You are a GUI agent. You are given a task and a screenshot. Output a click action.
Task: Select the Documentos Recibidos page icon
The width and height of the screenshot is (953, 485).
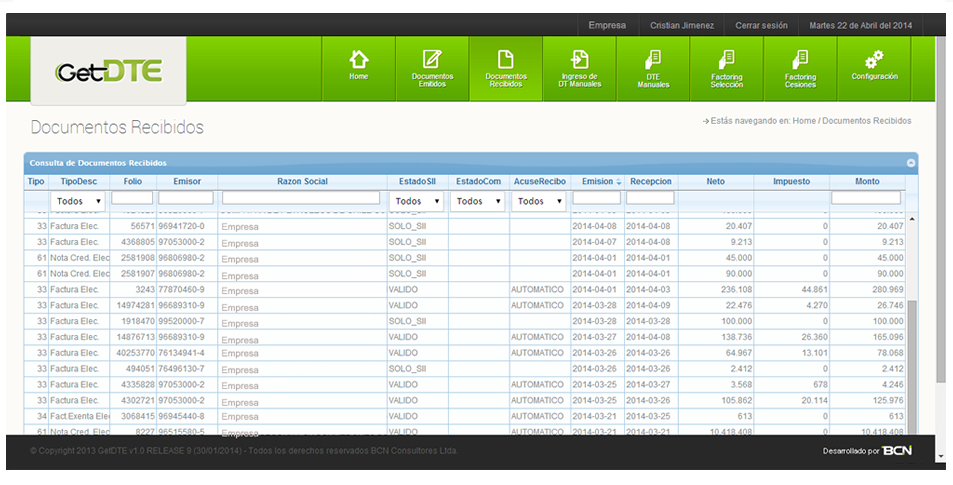click(x=506, y=59)
